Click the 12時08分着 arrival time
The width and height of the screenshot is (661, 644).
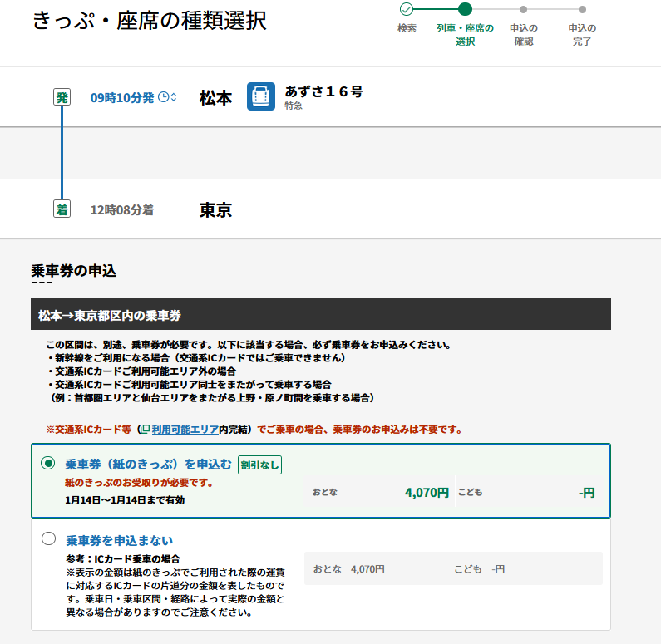coord(122,209)
